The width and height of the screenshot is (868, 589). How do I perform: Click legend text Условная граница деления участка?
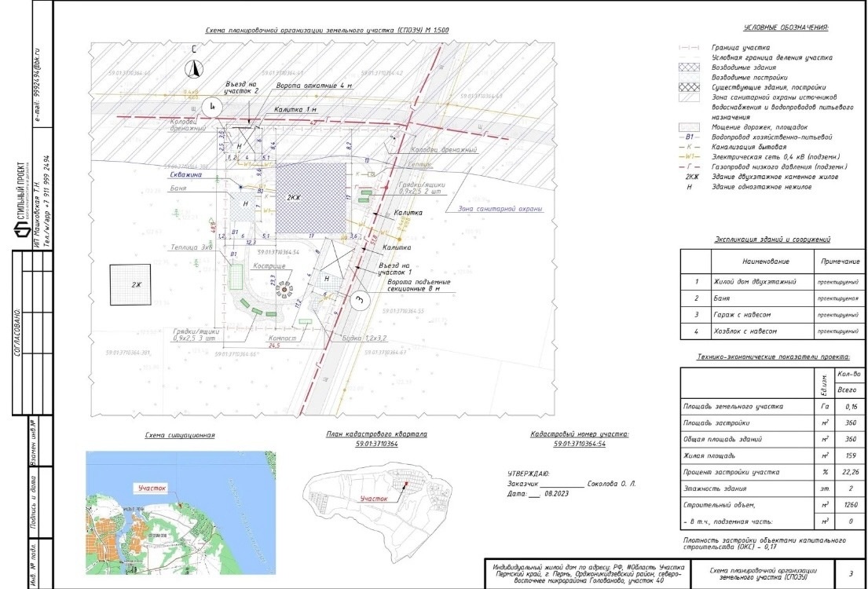[x=771, y=57]
